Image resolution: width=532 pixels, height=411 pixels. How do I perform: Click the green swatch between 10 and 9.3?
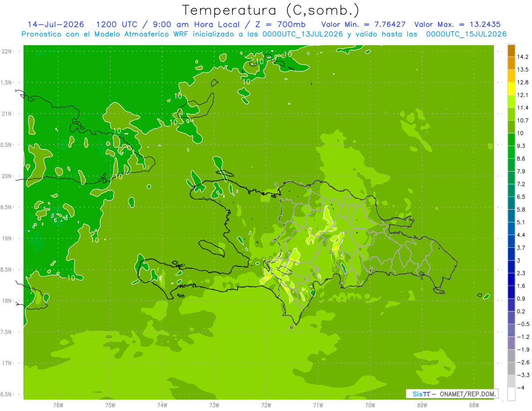pyautogui.click(x=511, y=140)
